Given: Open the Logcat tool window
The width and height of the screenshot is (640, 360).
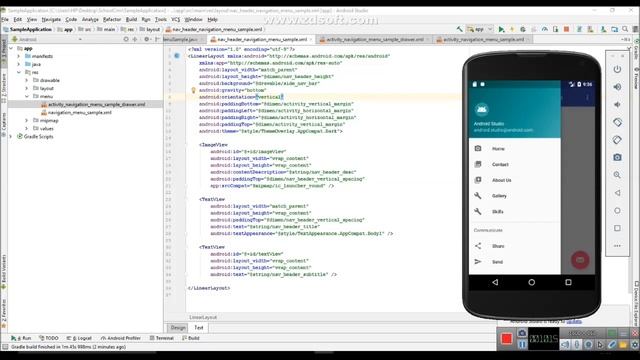Looking at the screenshot, I should click(80, 338).
